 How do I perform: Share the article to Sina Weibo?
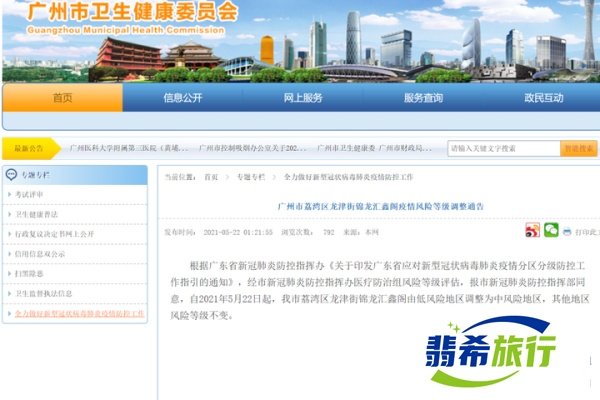532,230
